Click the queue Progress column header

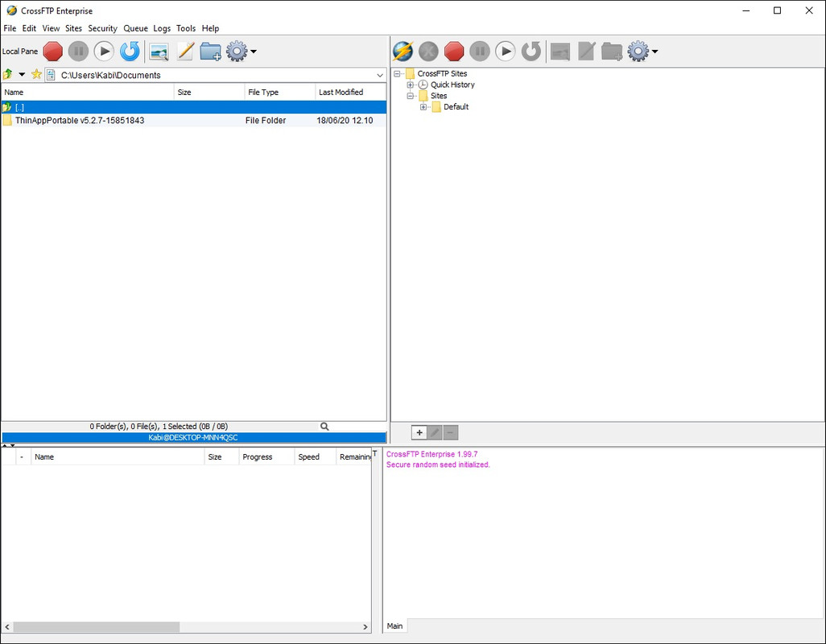pos(266,457)
